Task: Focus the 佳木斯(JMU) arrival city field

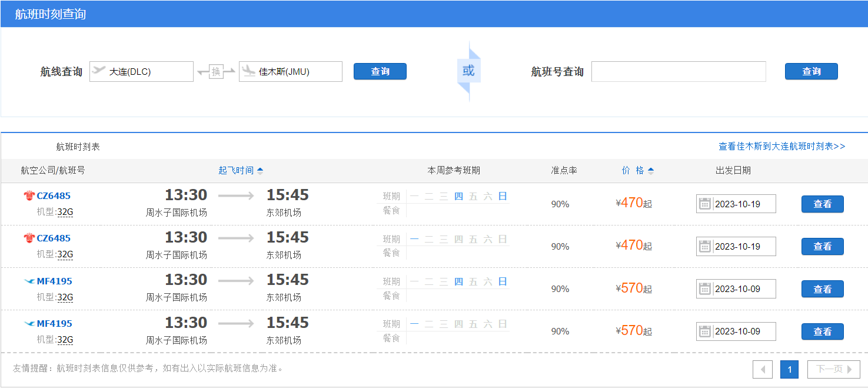Action: pyautogui.click(x=291, y=71)
